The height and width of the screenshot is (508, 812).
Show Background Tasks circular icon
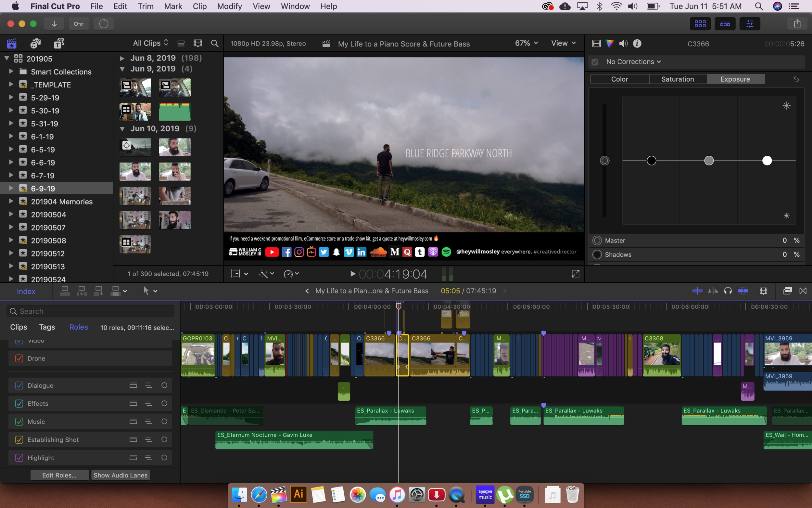click(x=103, y=23)
